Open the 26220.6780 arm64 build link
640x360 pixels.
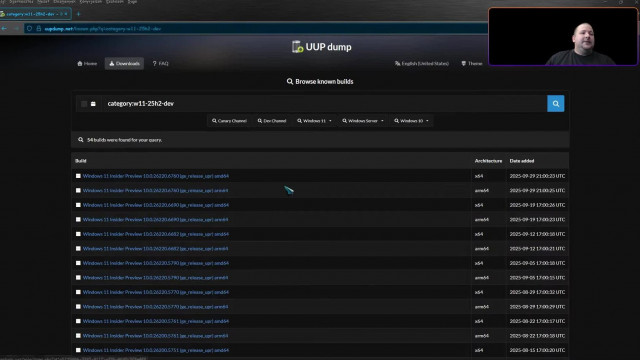(x=155, y=191)
